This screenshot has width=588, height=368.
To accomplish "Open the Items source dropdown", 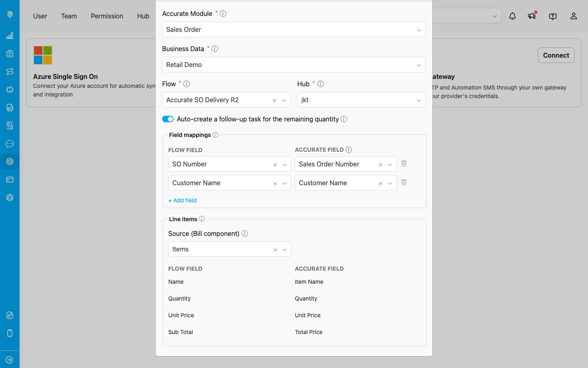I will pos(230,249).
